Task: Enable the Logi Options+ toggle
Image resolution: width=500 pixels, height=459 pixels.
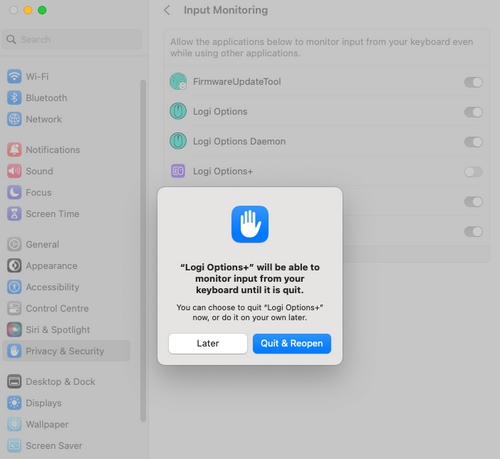Action: 473,172
